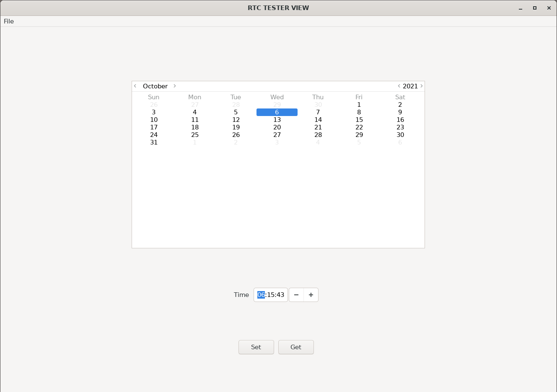Advance to the year after 2021
The width and height of the screenshot is (557, 392).
422,86
